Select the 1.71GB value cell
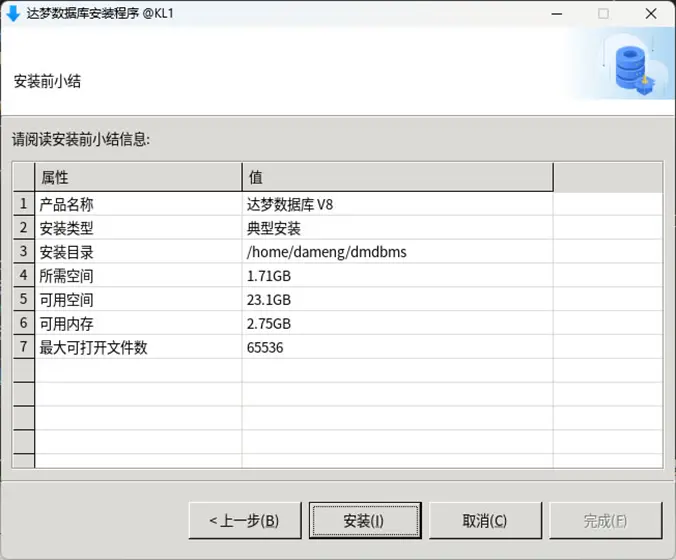 [x=397, y=275]
